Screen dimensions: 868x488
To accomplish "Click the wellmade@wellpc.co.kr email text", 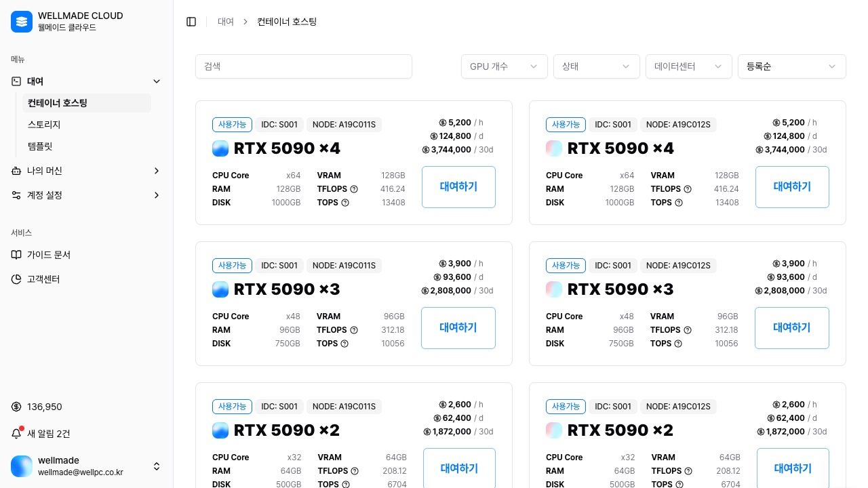I will (81, 472).
